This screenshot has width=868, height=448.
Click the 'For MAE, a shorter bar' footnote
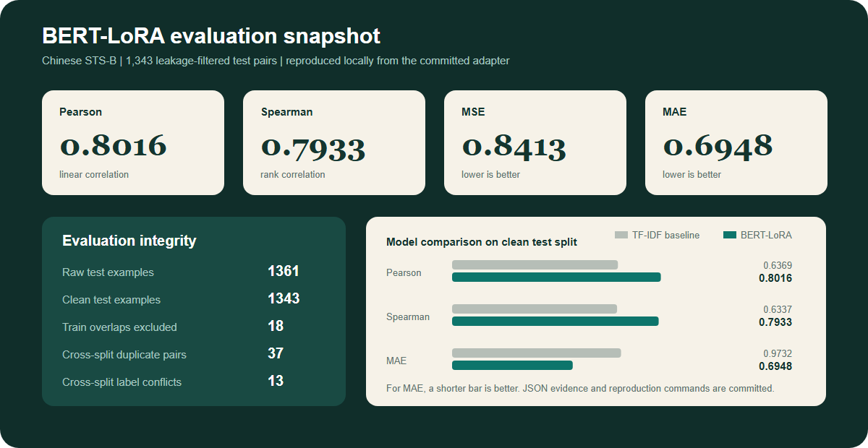pos(580,389)
